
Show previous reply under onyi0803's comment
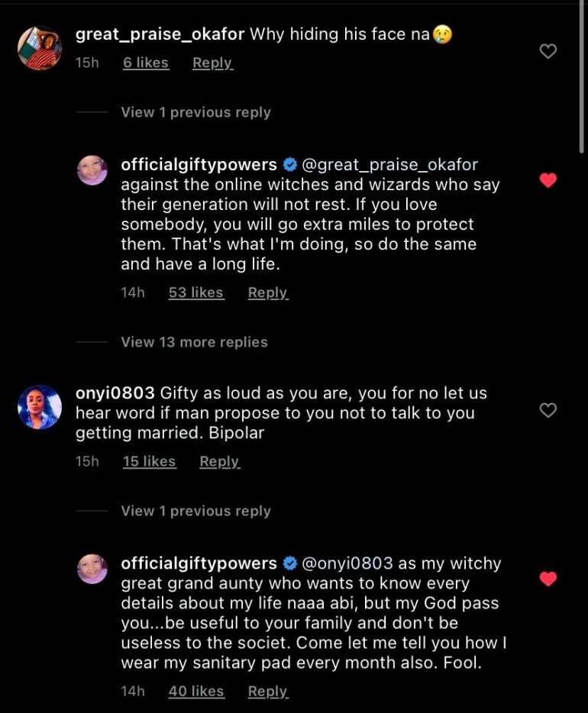pyautogui.click(x=195, y=511)
